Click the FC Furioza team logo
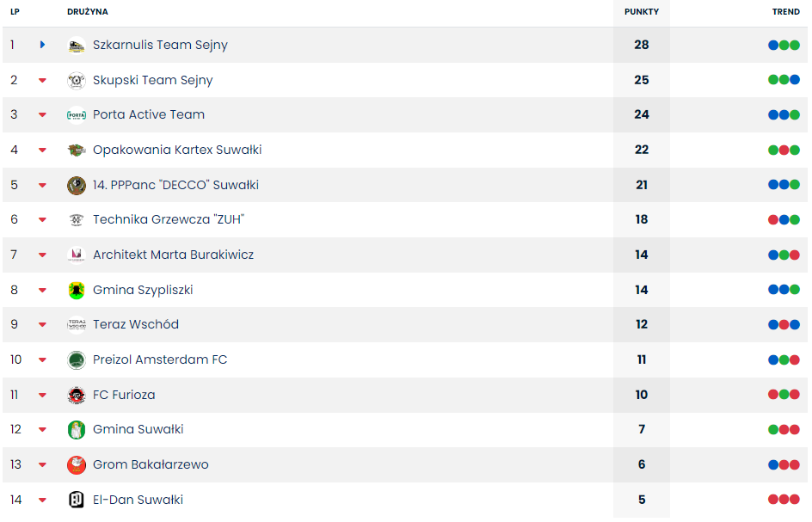This screenshot has height=522, width=812. tap(77, 395)
